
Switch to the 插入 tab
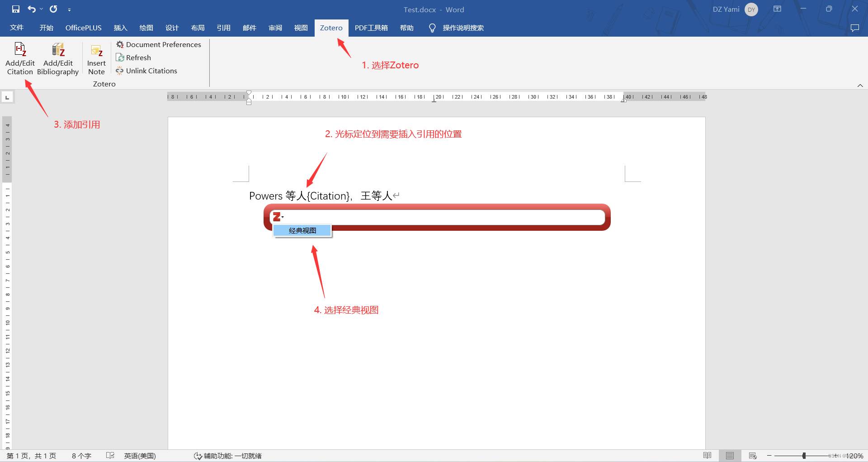click(120, 28)
